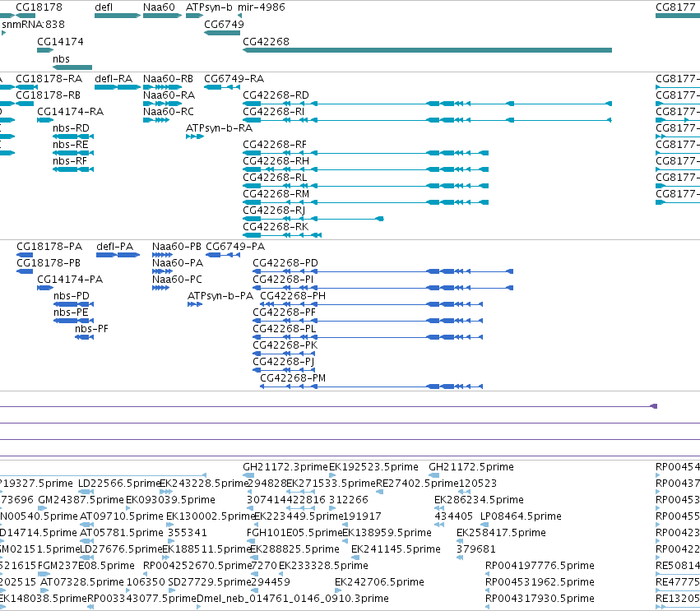This screenshot has height=611, width=700.
Task: Select transcript CG42268-RL
Action: (x=275, y=178)
